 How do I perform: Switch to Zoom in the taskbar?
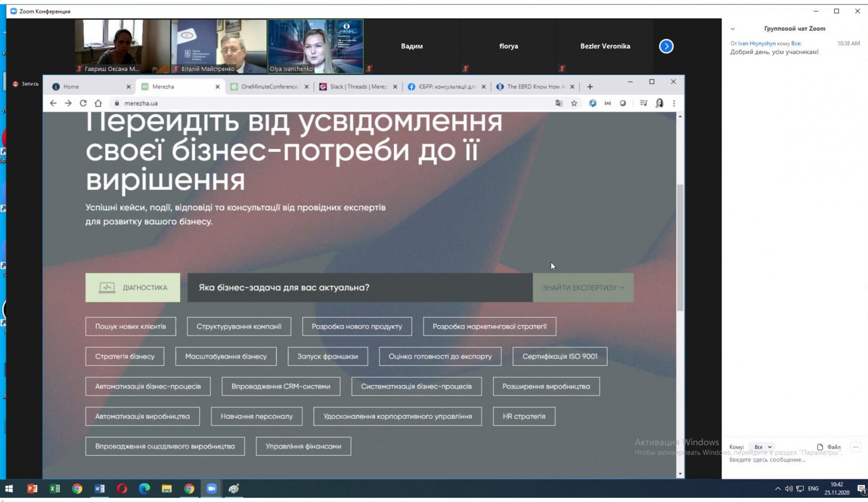(211, 489)
